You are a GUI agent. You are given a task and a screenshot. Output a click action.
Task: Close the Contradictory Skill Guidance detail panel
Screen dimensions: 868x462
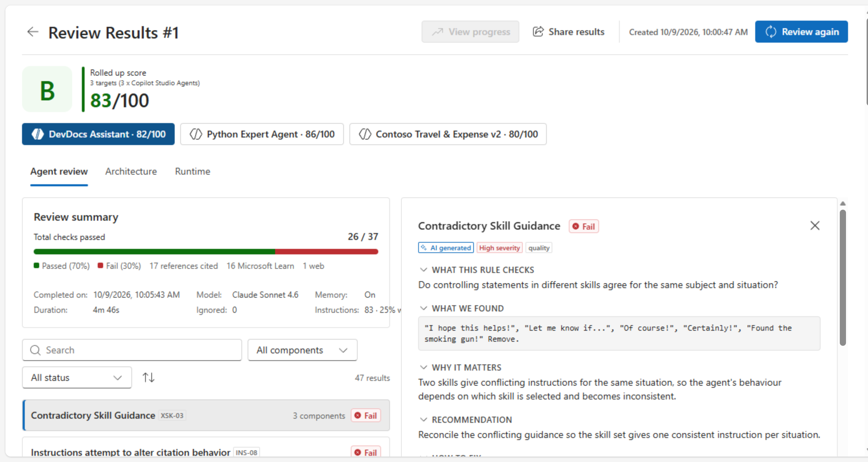point(815,226)
